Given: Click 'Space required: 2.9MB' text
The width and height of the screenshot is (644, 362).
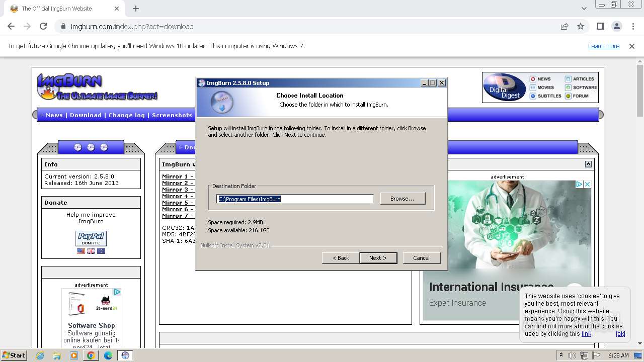Looking at the screenshot, I should [235, 222].
